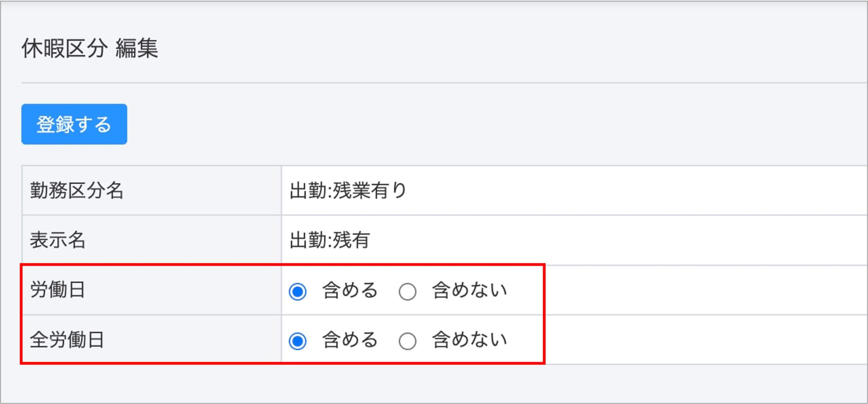Viewport: 868px width, 404px height.
Task: Click blank page area right of 登録する button
Action: coord(441,124)
